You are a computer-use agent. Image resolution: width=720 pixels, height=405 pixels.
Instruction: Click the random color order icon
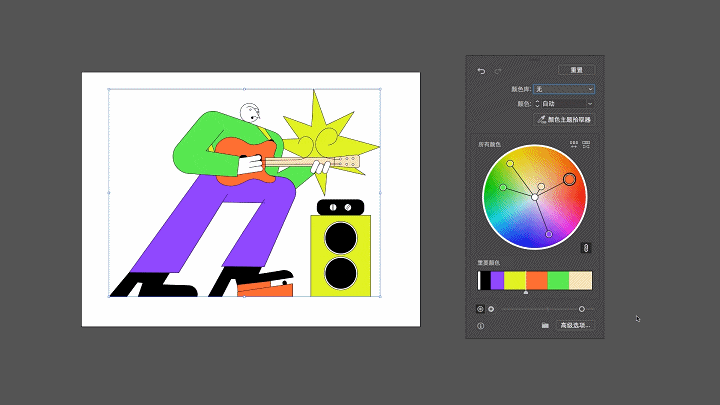click(x=574, y=145)
